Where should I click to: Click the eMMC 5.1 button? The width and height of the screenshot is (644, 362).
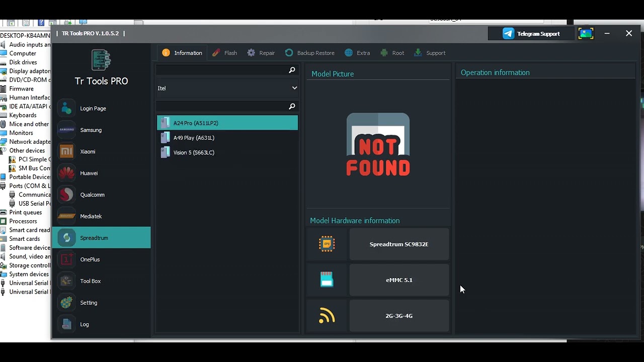coord(399,280)
